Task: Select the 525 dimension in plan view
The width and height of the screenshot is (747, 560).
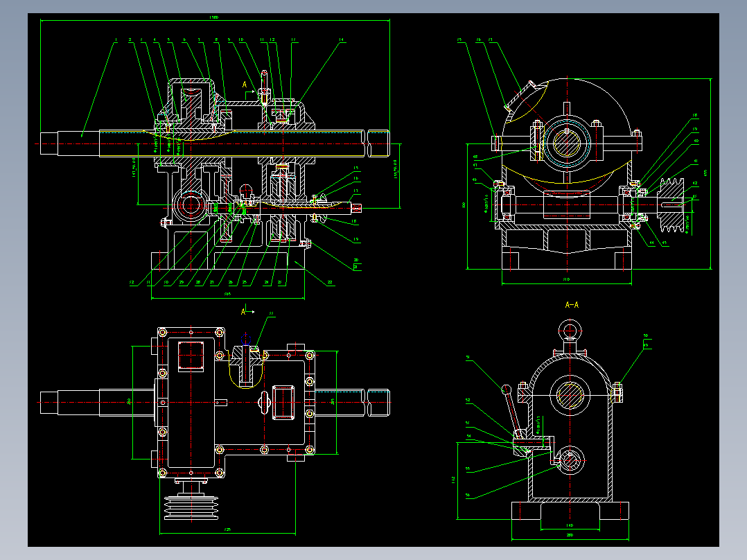Action: tap(227, 530)
